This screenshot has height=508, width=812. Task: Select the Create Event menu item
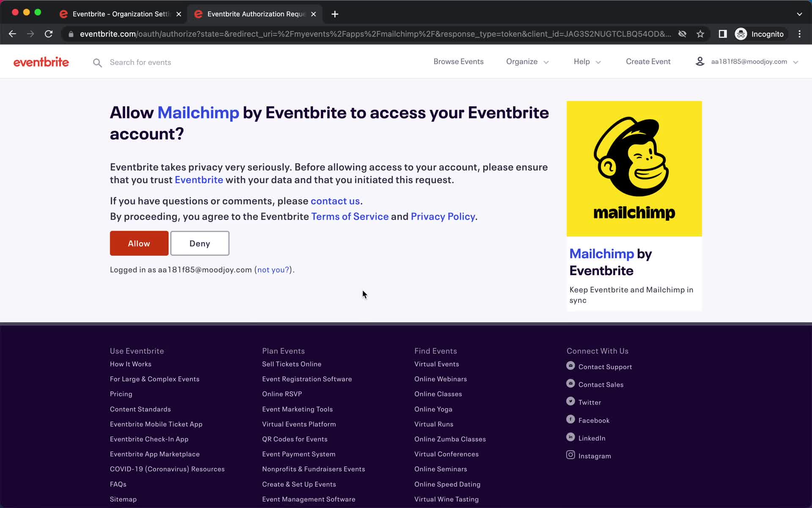[x=648, y=61]
